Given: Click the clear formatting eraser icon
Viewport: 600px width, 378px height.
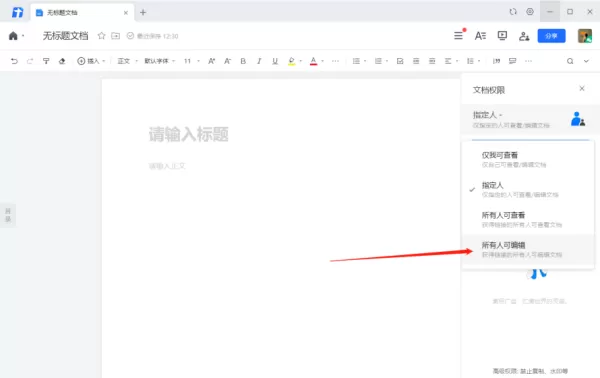Looking at the screenshot, I should (62, 61).
